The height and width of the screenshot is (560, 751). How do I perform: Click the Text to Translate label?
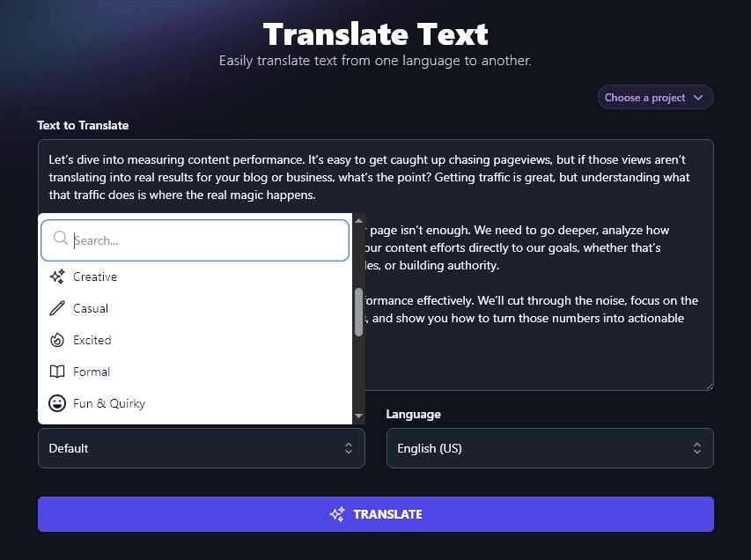tap(83, 126)
